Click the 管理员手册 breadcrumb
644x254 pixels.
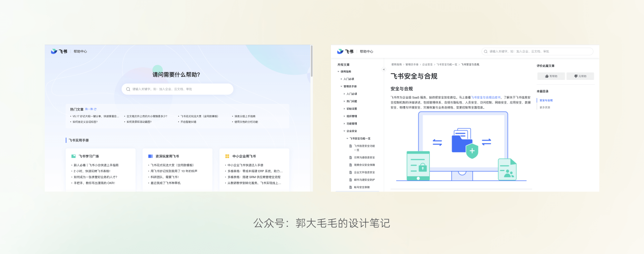[412, 64]
